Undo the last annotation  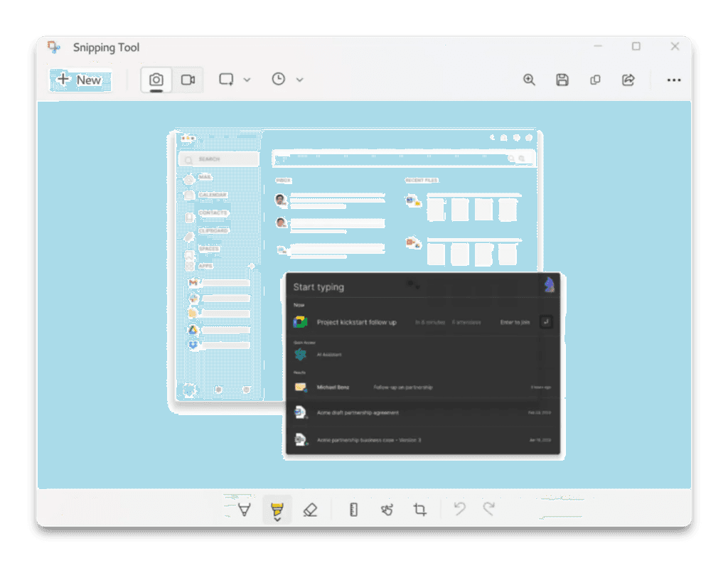click(459, 509)
